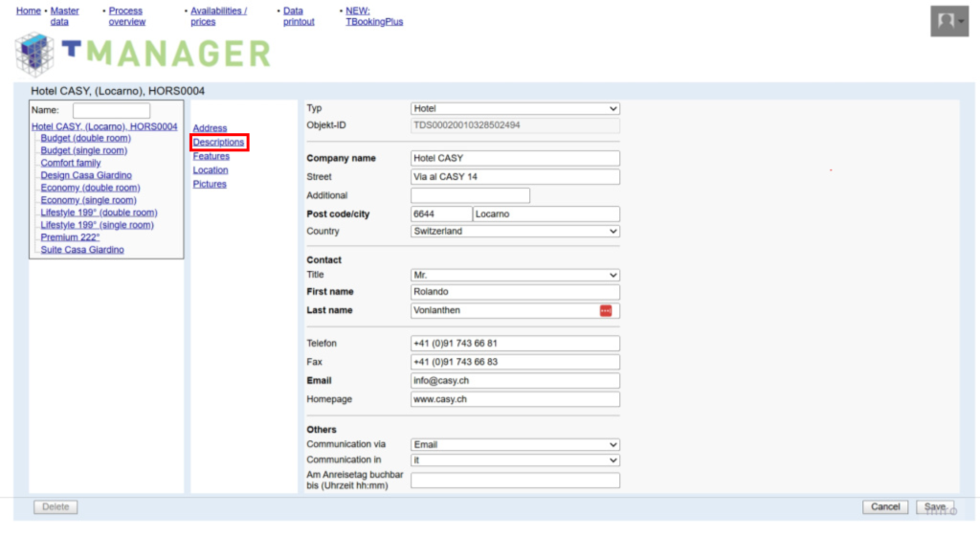The height and width of the screenshot is (538, 980).
Task: Click the Street input field
Action: (515, 177)
